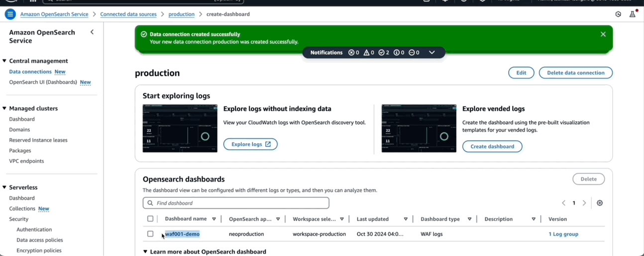Open VPC endpoints in sidebar
Screen dimensions: 644x256
(26, 161)
